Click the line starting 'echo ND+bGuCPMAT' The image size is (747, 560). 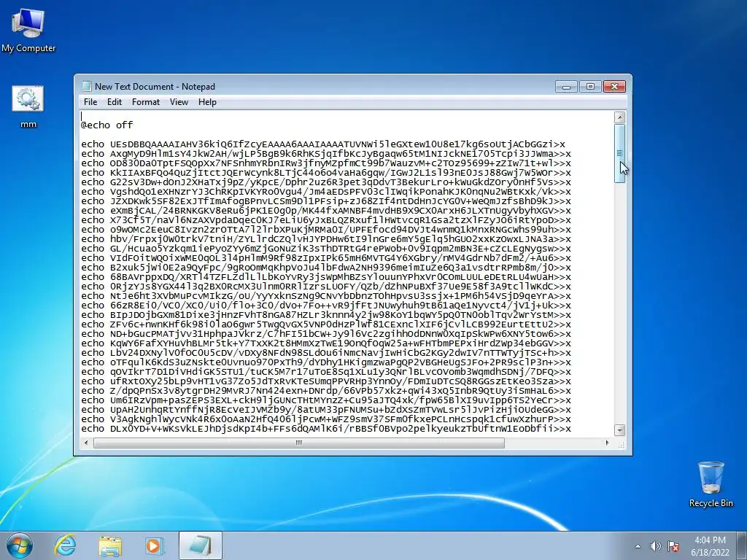coord(326,334)
